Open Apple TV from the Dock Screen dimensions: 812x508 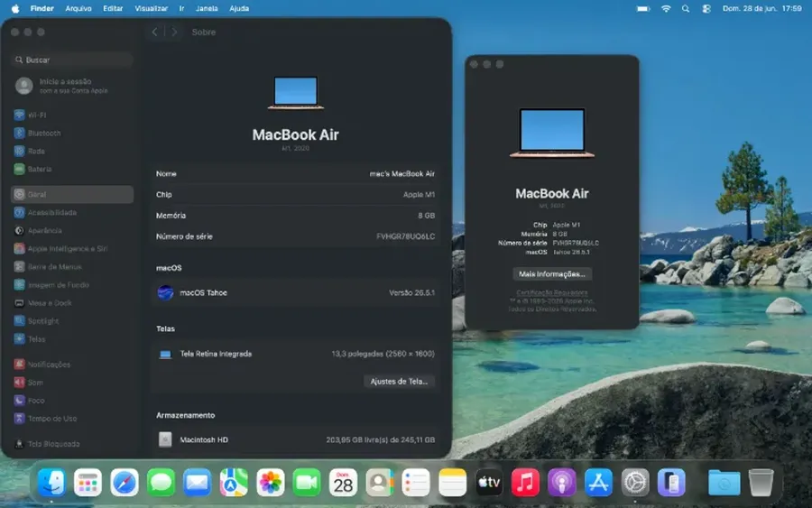(489, 483)
